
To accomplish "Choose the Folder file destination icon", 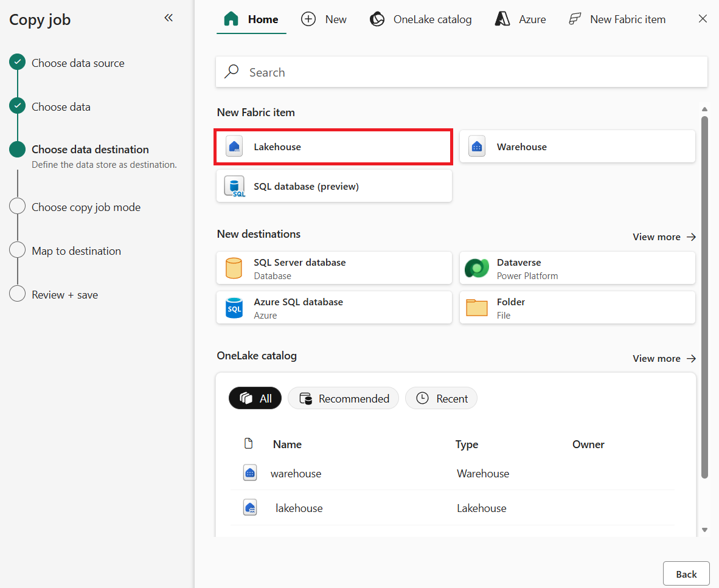I will [x=477, y=308].
